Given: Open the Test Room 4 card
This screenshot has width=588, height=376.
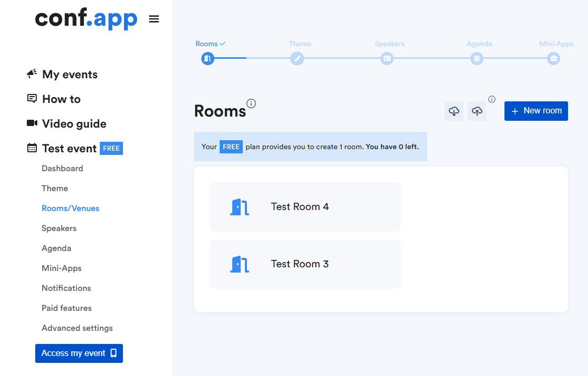Looking at the screenshot, I should 305,207.
